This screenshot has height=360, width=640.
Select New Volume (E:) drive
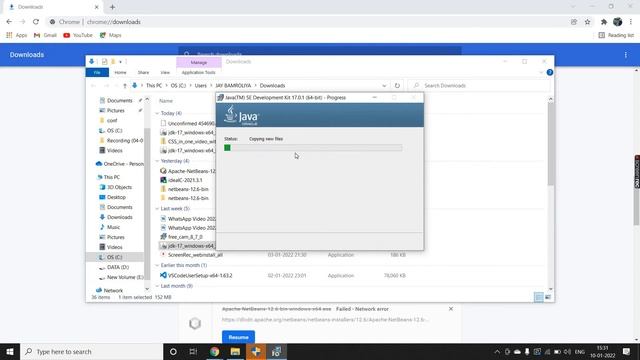tap(121, 277)
